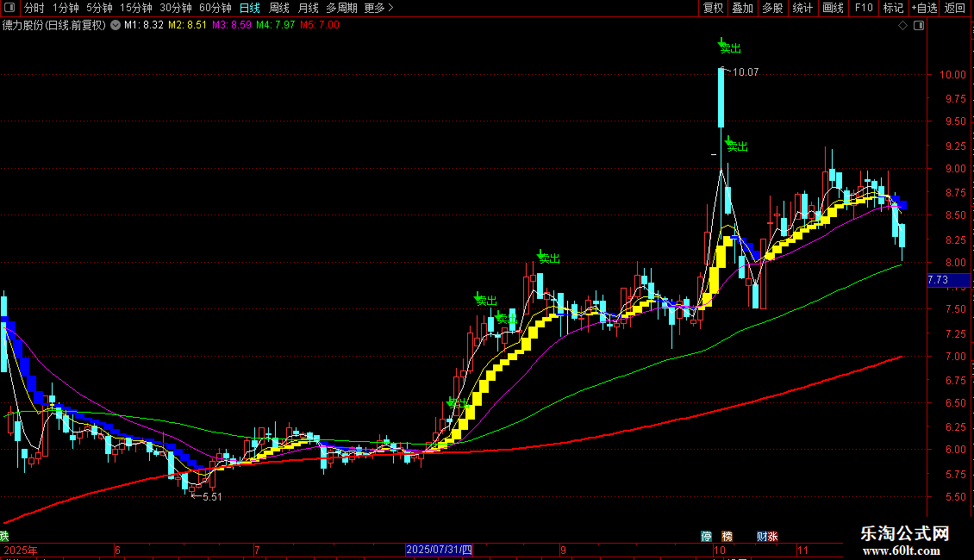Add stock via +自选 button

(x=924, y=8)
